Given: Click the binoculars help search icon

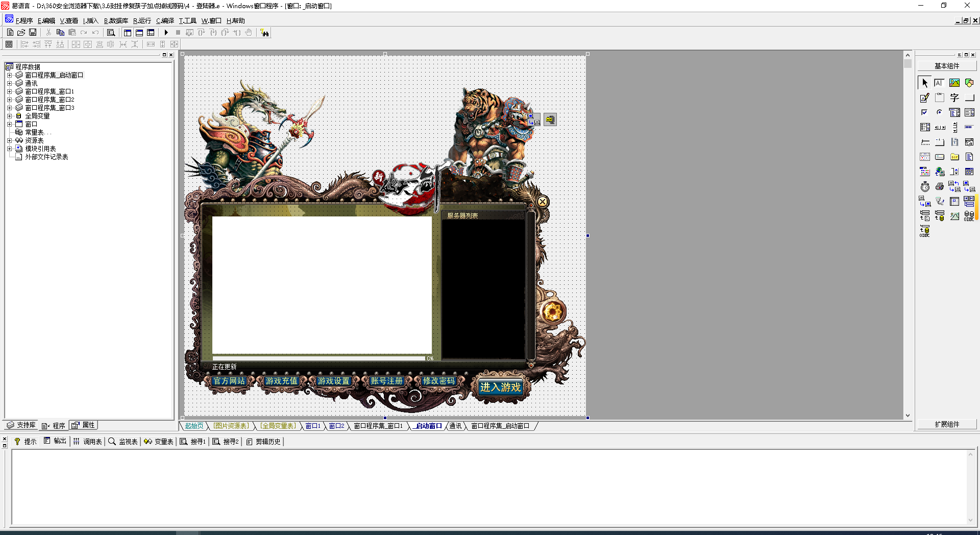Looking at the screenshot, I should coord(264,33).
